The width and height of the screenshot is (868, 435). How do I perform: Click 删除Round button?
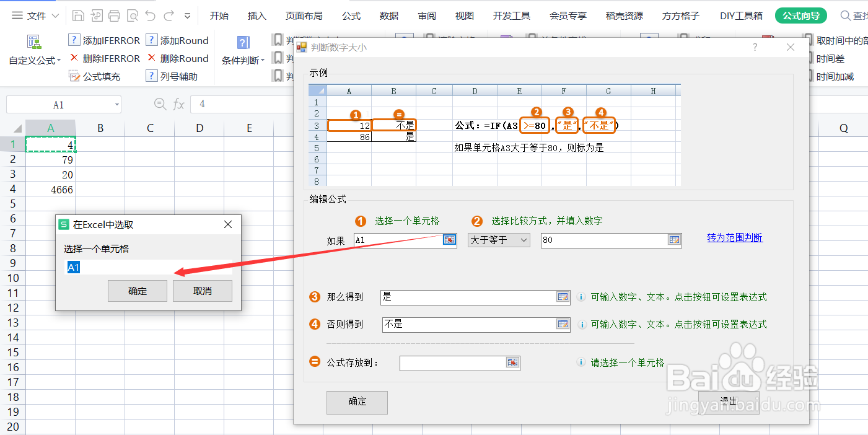pyautogui.click(x=177, y=58)
